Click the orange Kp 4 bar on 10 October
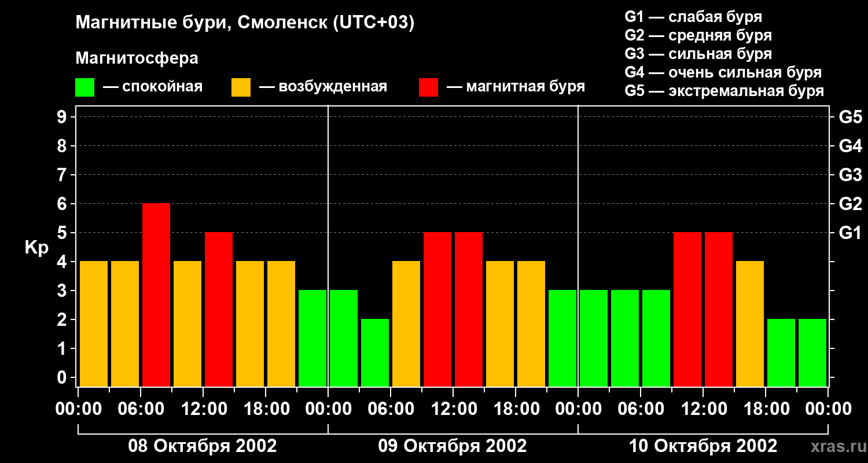Image resolution: width=868 pixels, height=463 pixels. pos(750,324)
